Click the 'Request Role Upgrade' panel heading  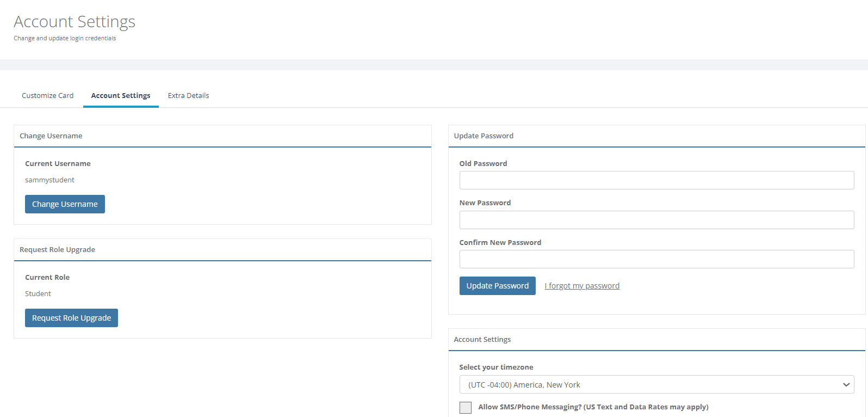click(57, 249)
